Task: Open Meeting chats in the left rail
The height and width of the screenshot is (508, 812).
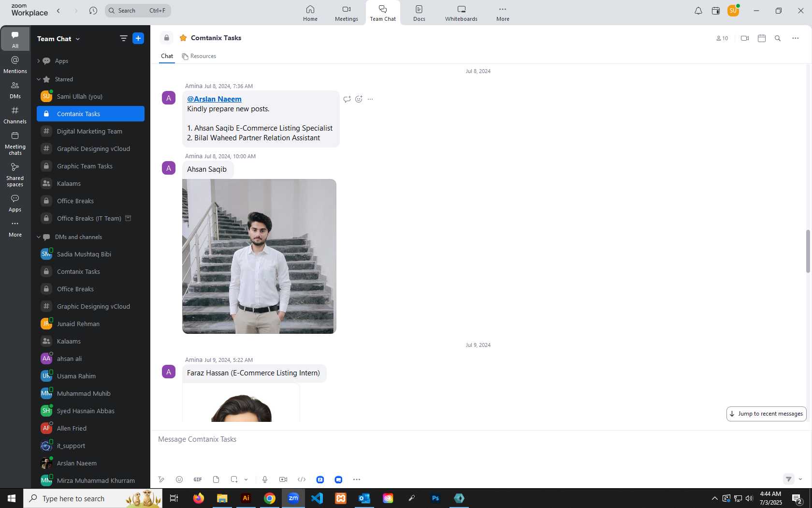Action: [15, 143]
